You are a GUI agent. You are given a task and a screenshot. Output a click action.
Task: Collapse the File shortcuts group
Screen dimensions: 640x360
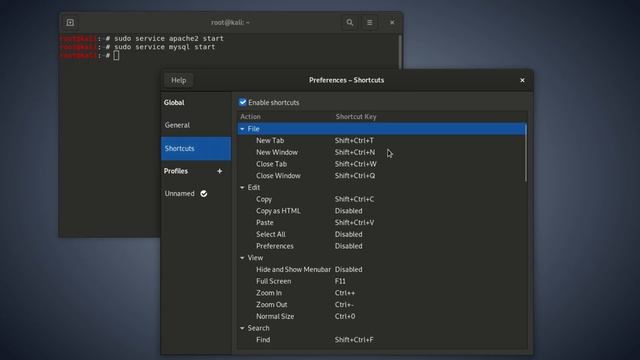tap(242, 129)
